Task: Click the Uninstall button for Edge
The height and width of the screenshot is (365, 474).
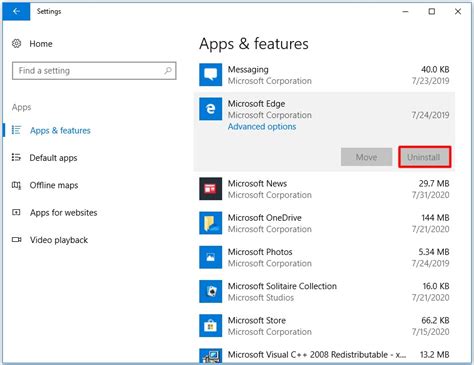Action: coord(425,157)
